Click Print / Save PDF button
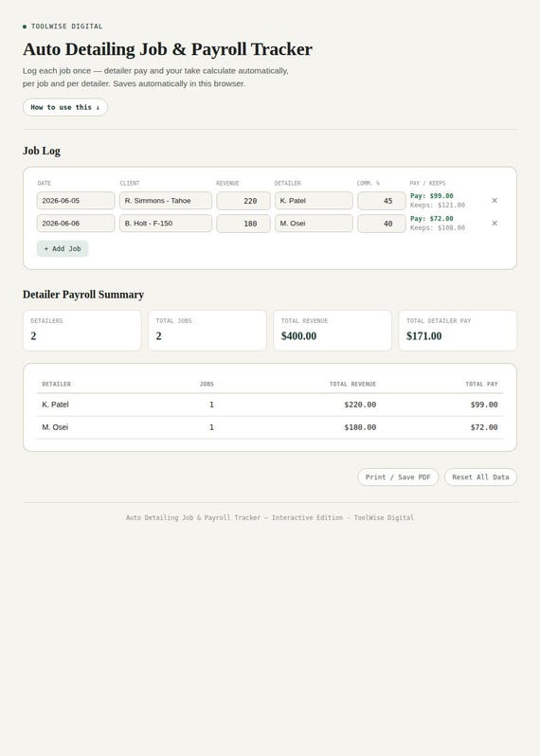This screenshot has height=756, width=540. tap(398, 477)
